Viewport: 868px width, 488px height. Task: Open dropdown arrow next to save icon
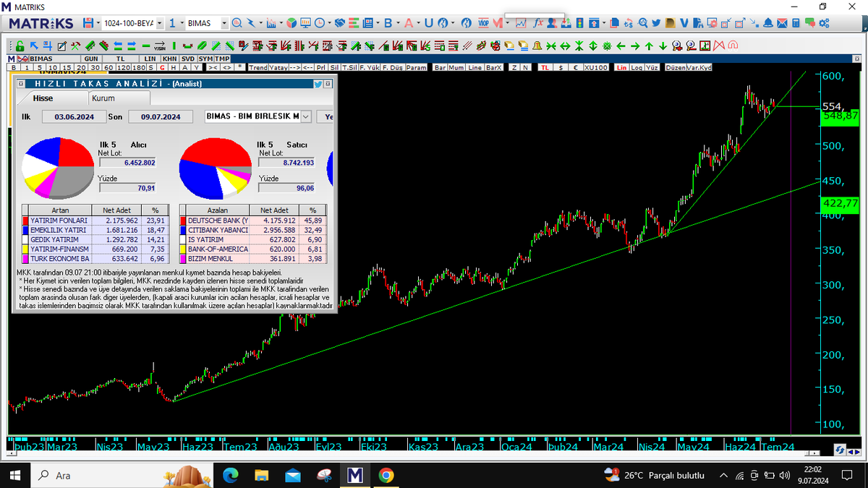coord(98,23)
